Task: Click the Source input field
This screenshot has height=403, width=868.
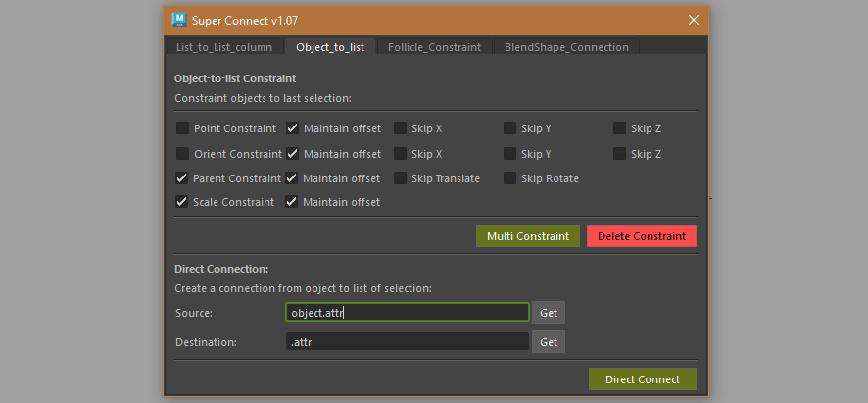Action: click(407, 313)
